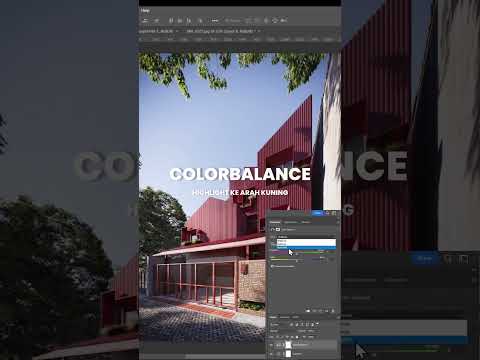Switch to the second document tab
Viewport: 480px width, 360px height.
(221, 31)
